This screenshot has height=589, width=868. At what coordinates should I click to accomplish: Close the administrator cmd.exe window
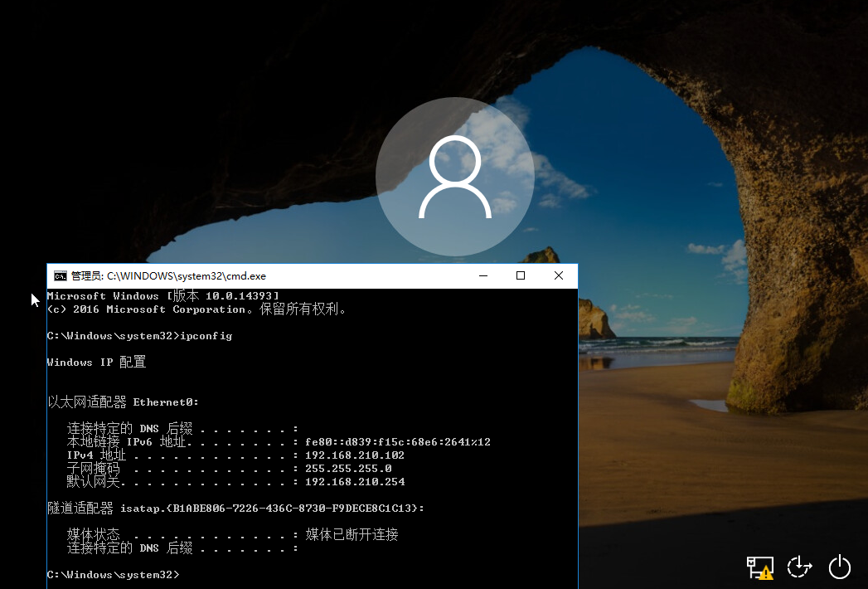tap(559, 276)
